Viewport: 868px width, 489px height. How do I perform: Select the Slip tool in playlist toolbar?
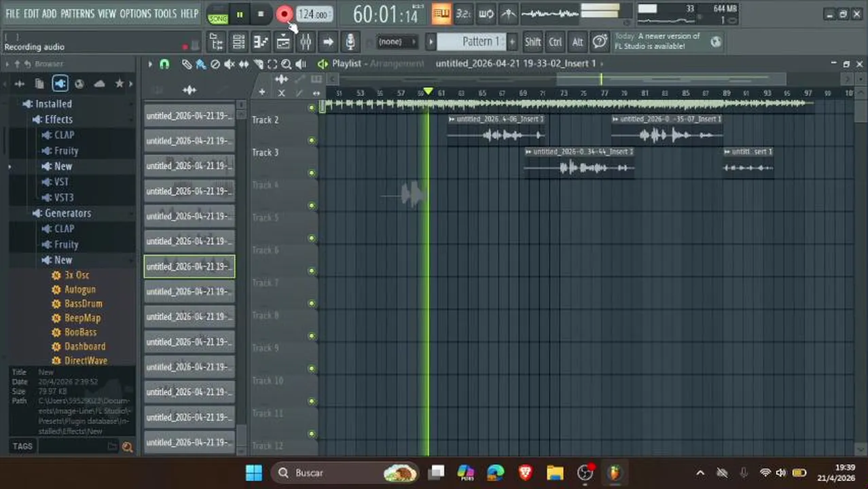(x=244, y=64)
